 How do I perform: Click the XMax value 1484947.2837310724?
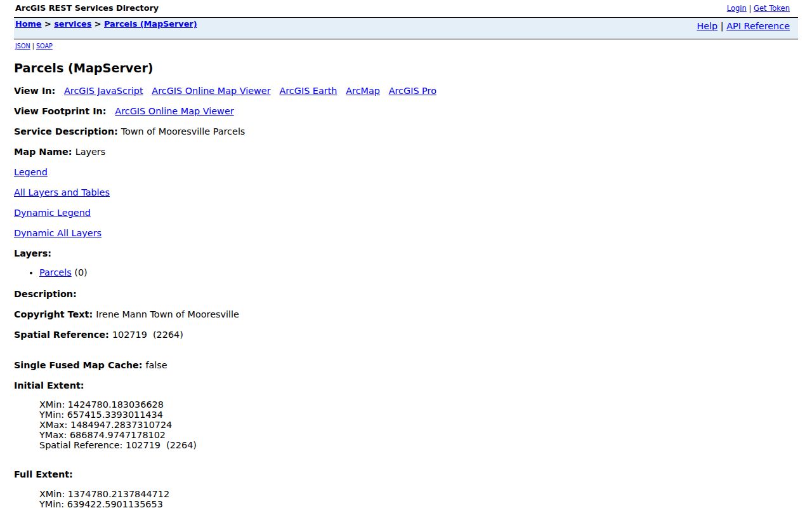[x=121, y=425]
